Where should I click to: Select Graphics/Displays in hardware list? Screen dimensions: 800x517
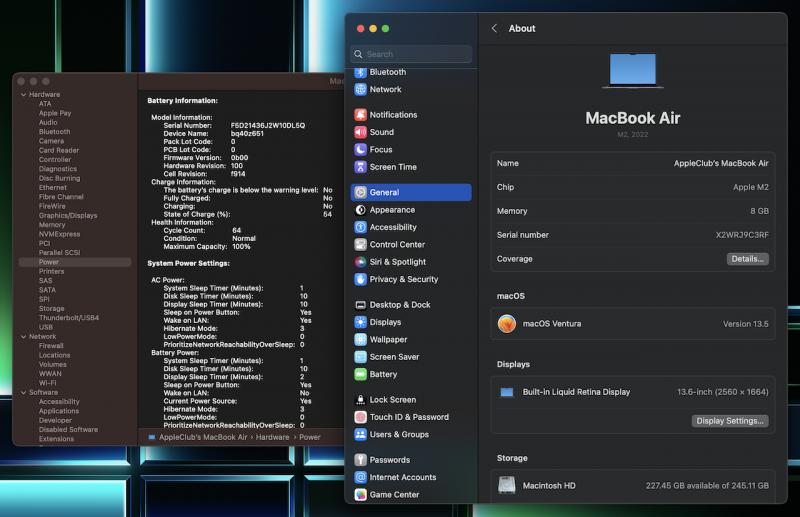(68, 215)
